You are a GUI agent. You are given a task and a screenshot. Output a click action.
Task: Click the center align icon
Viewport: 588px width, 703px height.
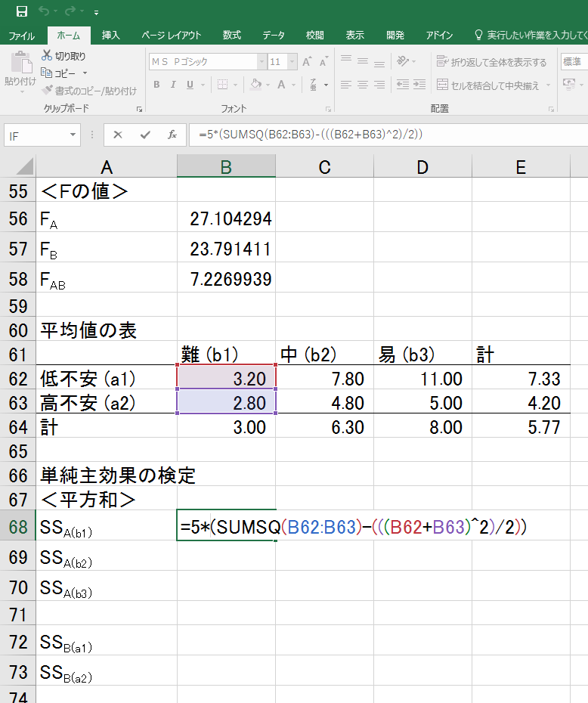tap(363, 85)
